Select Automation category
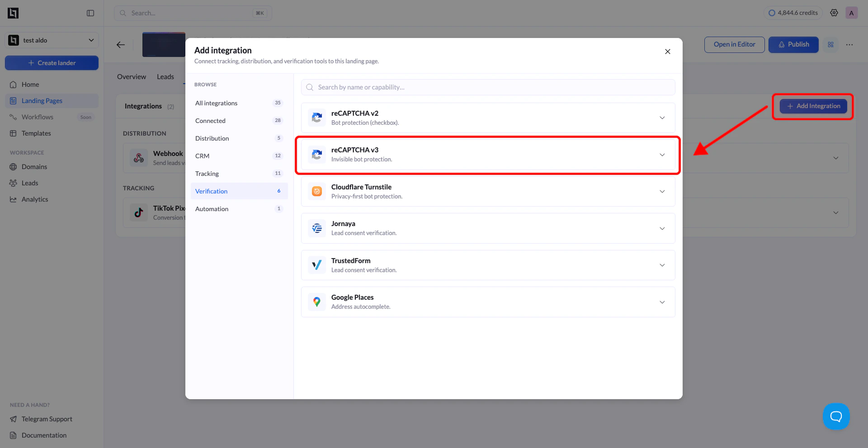868x448 pixels. tap(239, 209)
